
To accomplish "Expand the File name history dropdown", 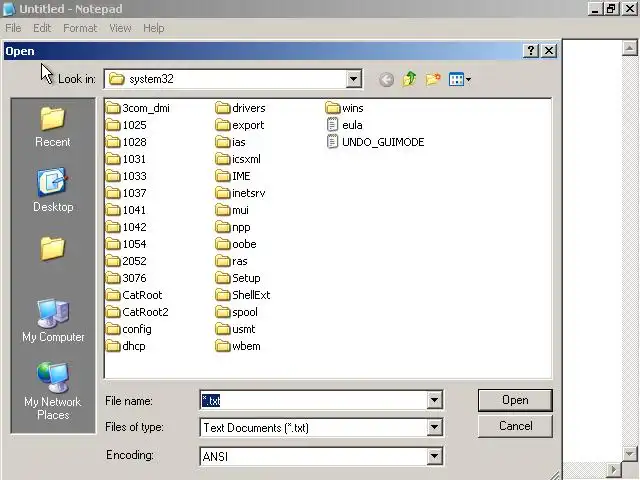I will pyautogui.click(x=434, y=400).
